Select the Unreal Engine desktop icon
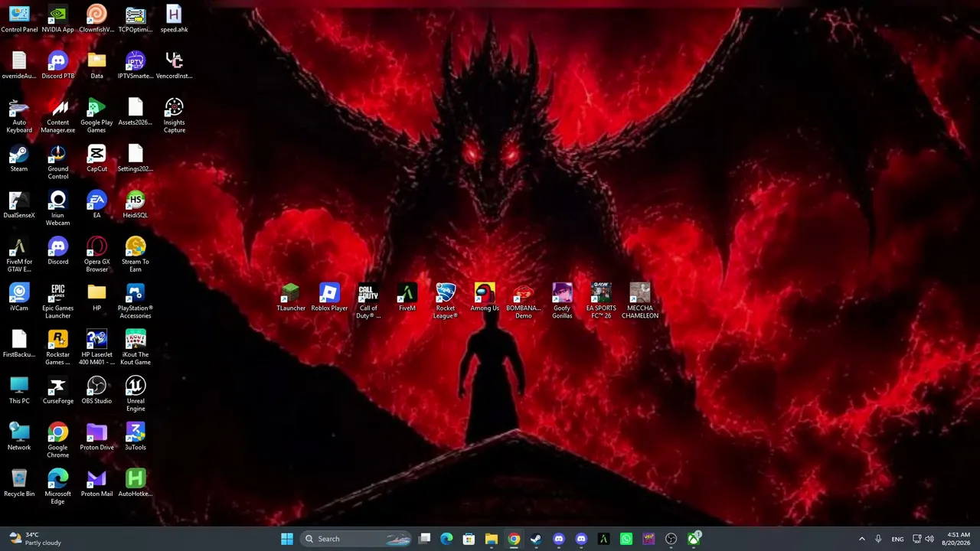This screenshot has width=980, height=551. [x=136, y=395]
